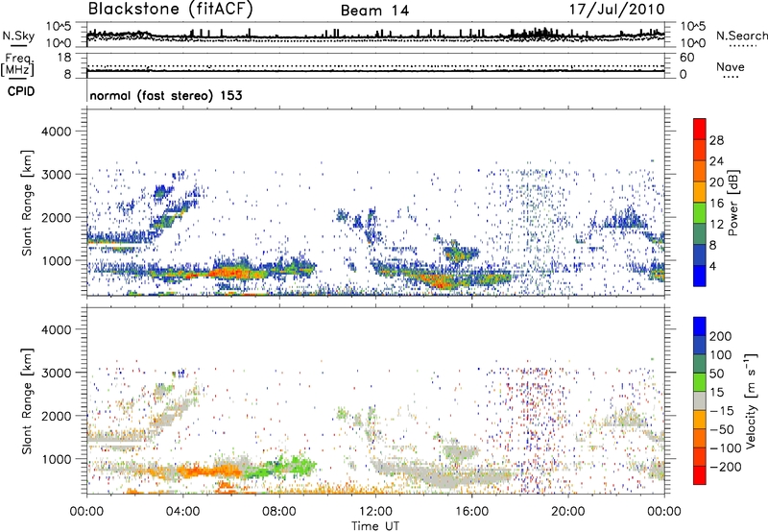The width and height of the screenshot is (768, 532).
Task: Click the 'Blackstone (fitACF)' title text
Action: 170,10
